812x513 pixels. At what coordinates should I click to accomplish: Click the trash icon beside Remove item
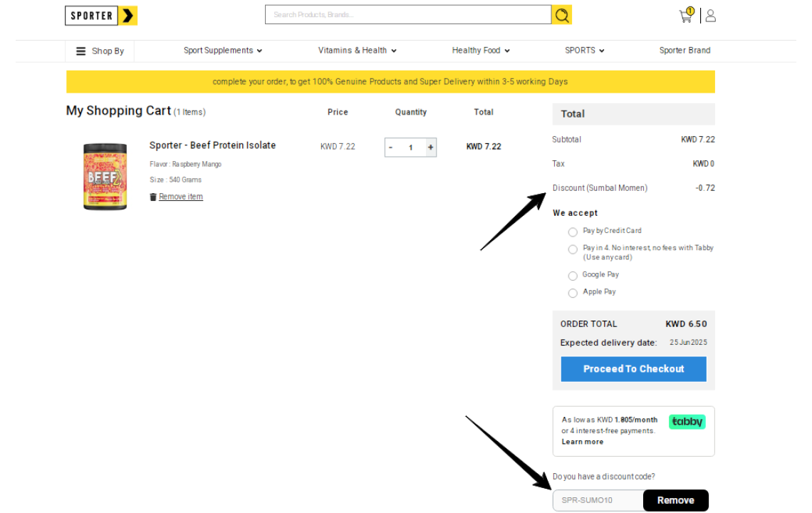(x=152, y=197)
